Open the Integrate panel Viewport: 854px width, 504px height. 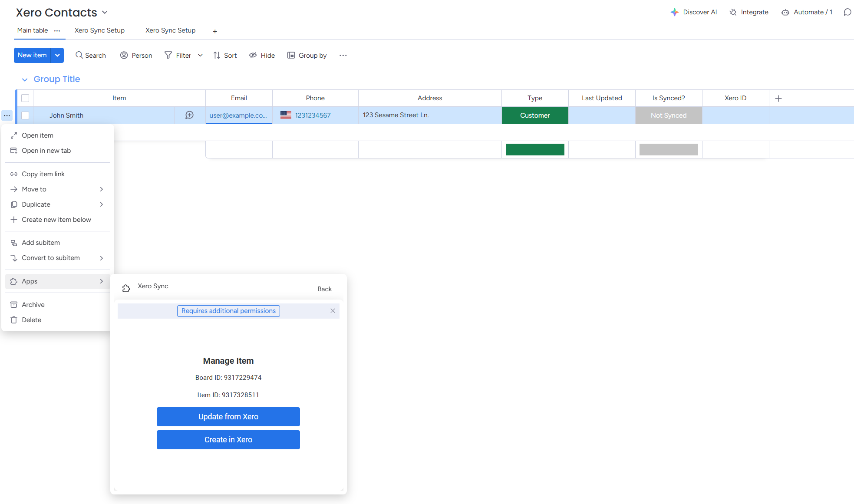[x=748, y=12]
